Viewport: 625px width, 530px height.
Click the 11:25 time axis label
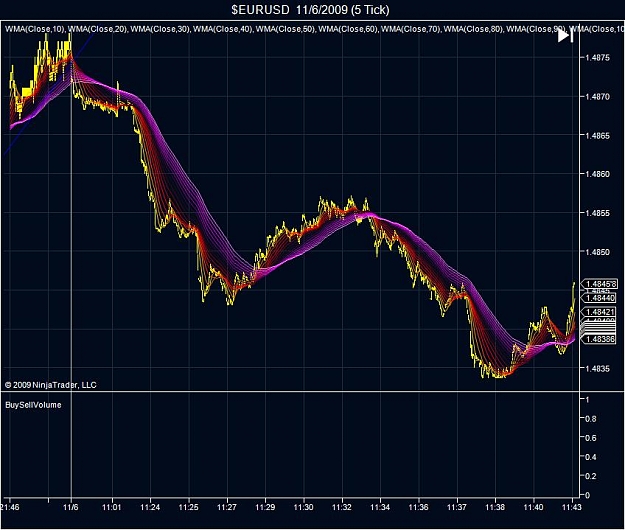point(188,507)
